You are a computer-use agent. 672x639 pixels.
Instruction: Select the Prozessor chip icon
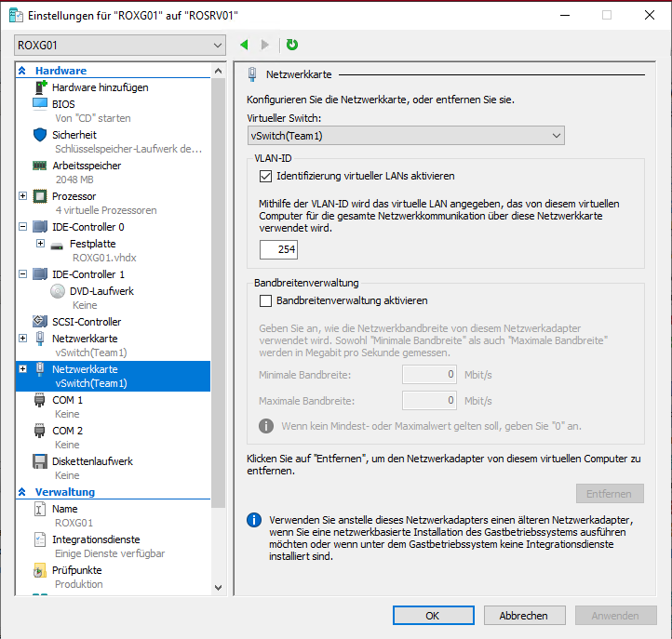tap(40, 196)
